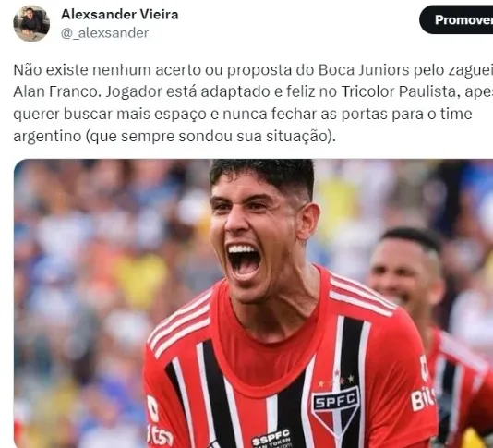The height and width of the screenshot is (448, 493).
Task: Click the white shoulder stripes on the red jersey
Action: click(x=362, y=295)
